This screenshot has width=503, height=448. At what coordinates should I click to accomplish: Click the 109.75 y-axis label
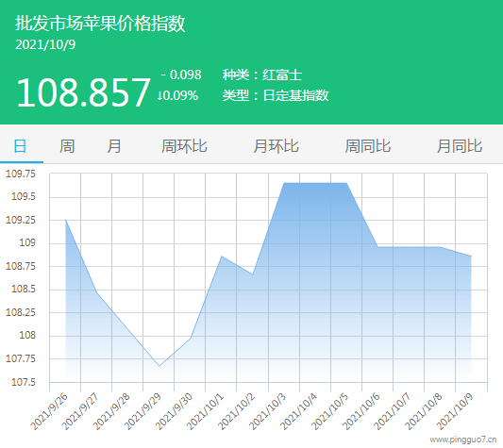[21, 174]
